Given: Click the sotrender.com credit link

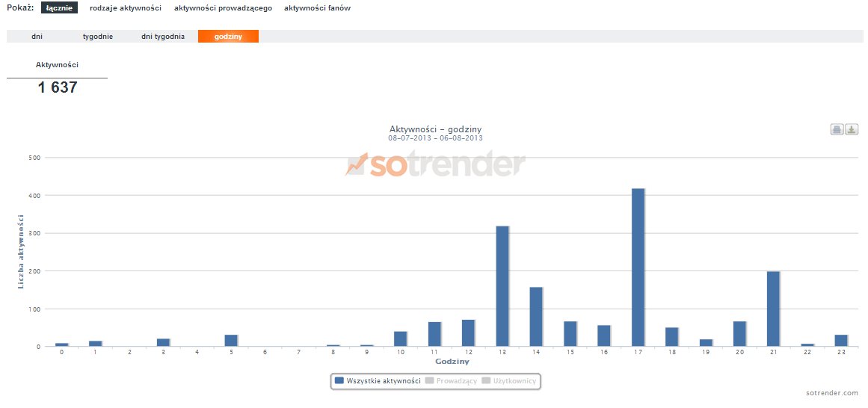Looking at the screenshot, I should 832,393.
